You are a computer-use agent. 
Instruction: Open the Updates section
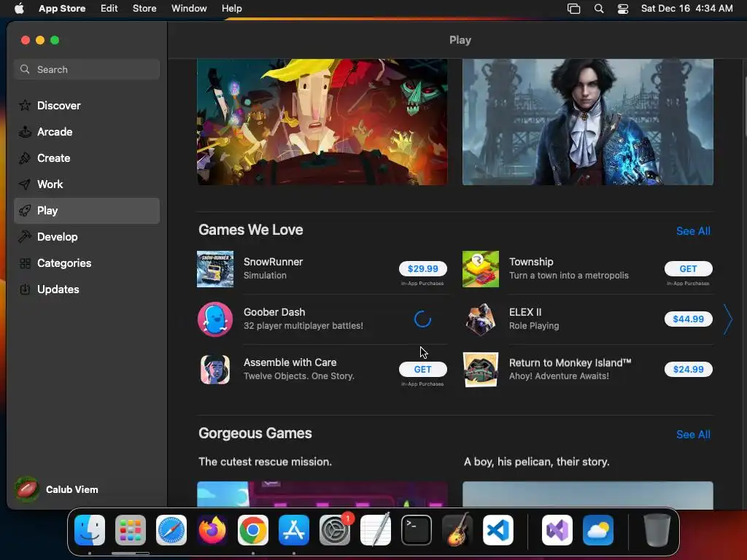point(87,289)
